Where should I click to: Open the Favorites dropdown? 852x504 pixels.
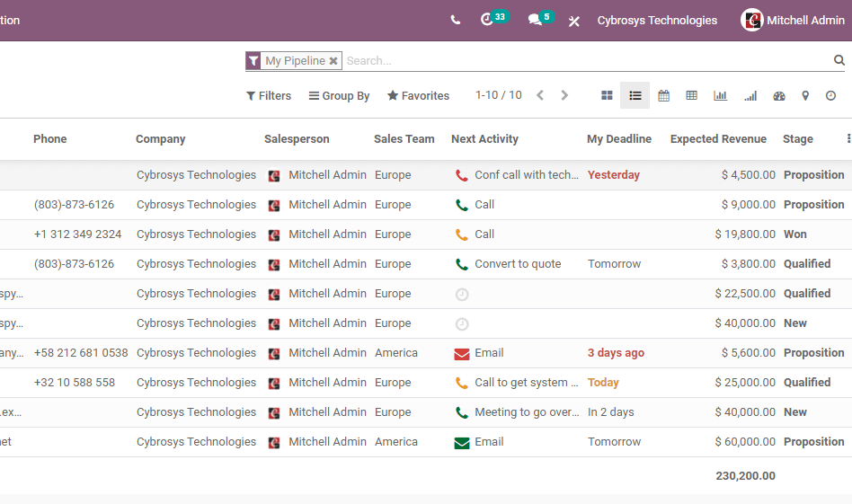[418, 95]
